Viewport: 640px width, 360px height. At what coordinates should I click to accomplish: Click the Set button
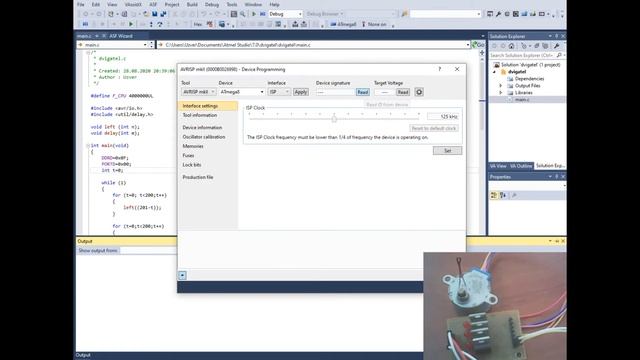point(447,151)
